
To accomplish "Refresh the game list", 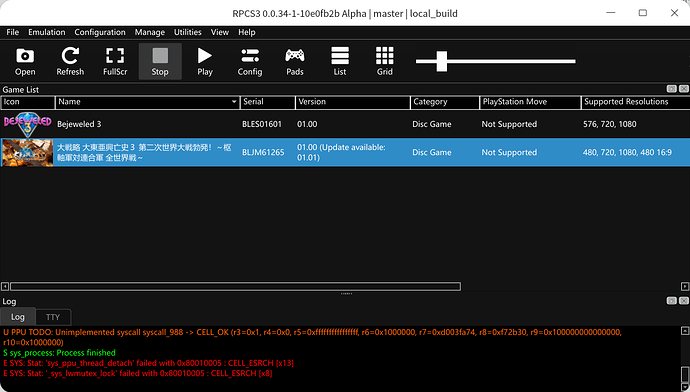I will click(x=70, y=62).
